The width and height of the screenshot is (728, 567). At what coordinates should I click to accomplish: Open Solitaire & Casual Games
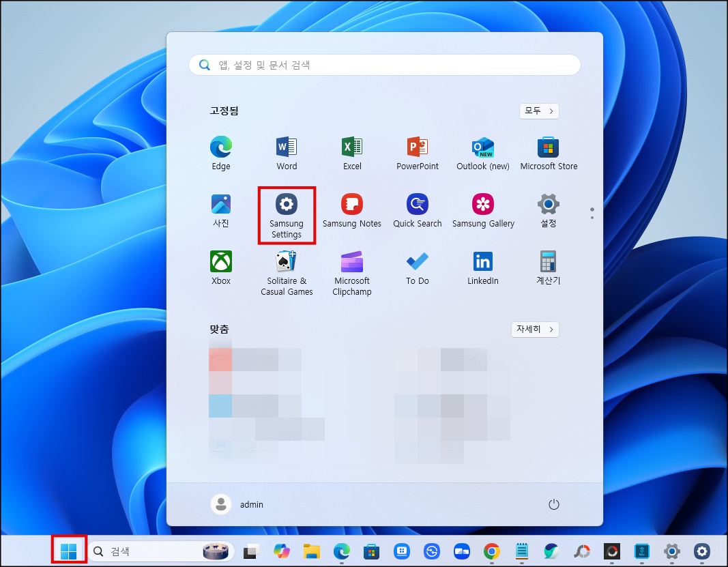287,273
